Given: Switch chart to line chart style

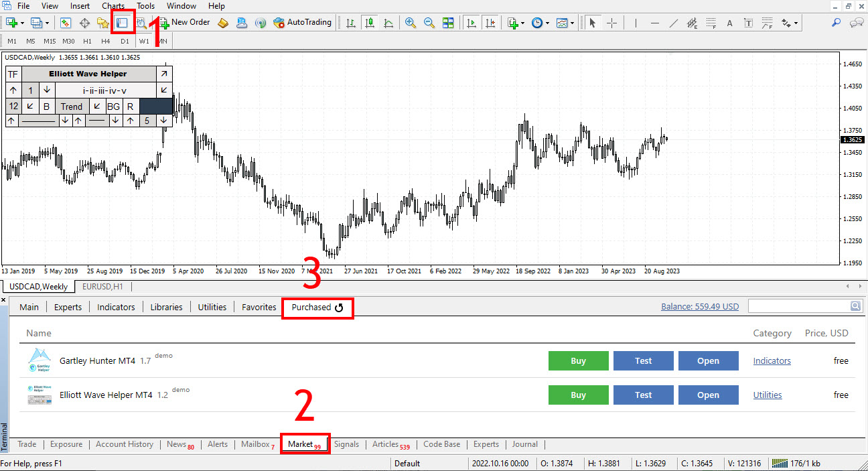Looking at the screenshot, I should [x=388, y=23].
